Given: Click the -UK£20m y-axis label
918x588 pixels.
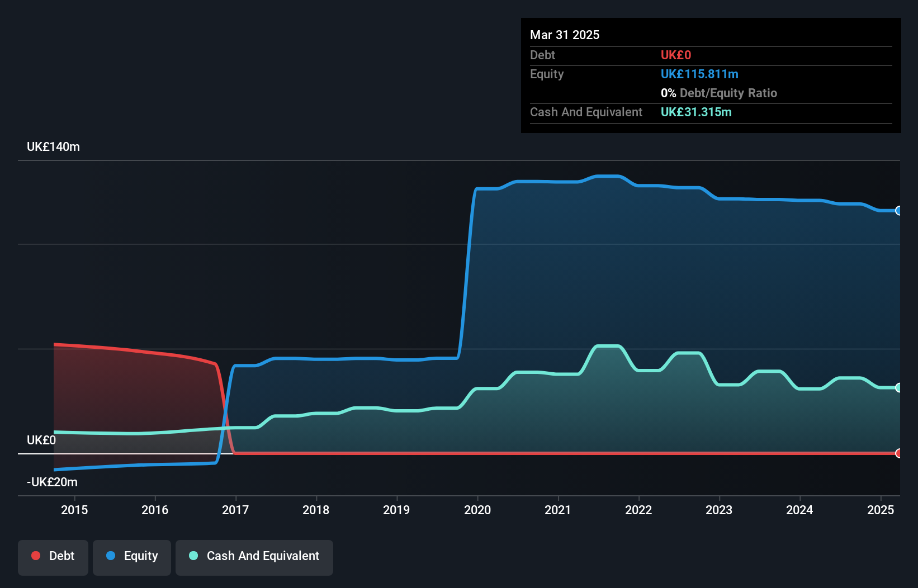Looking at the screenshot, I should click(52, 482).
